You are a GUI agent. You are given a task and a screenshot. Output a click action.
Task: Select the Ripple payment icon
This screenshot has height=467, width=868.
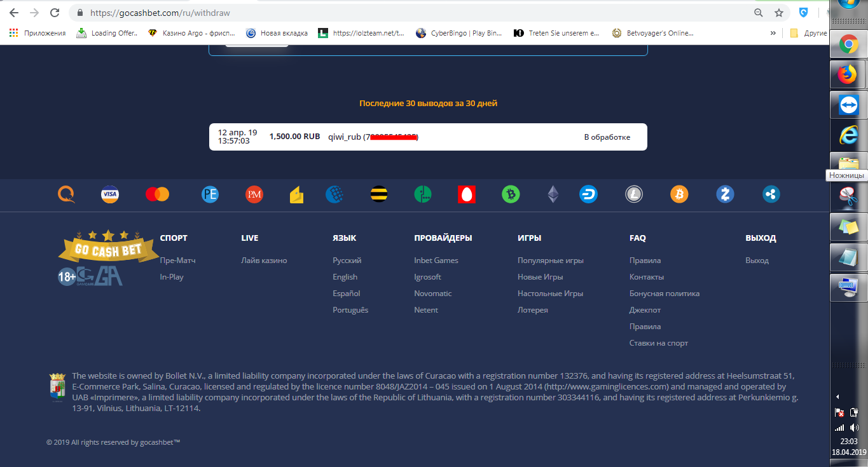771,194
